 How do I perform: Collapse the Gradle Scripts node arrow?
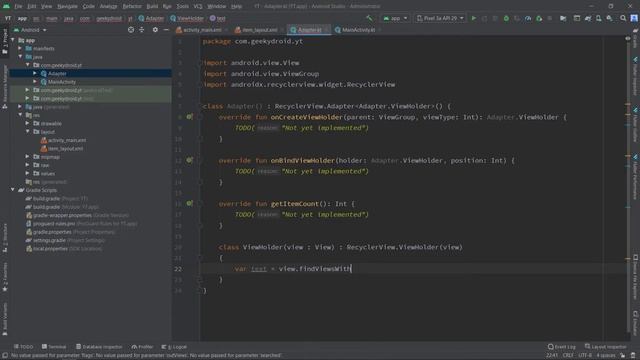click(x=13, y=190)
